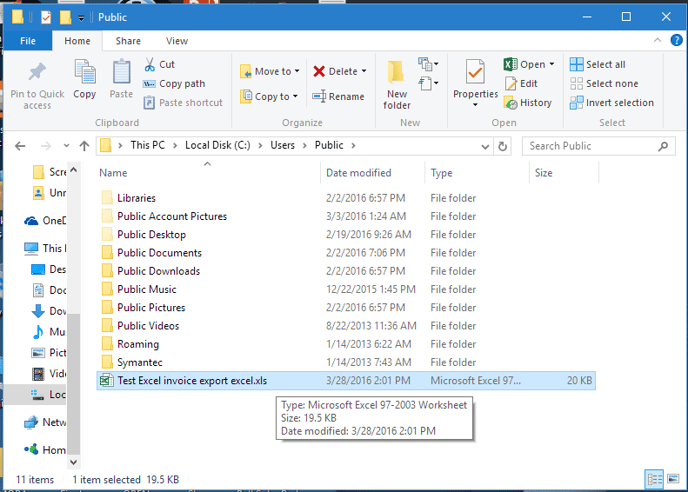
Task: Sort by the Date modified column header
Action: pyautogui.click(x=358, y=173)
